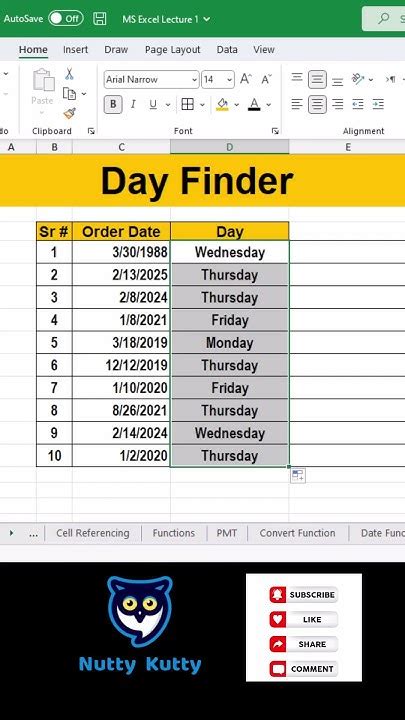Viewport: 405px width, 720px height.
Task: Expand the Font dialog launcher
Action: point(275,131)
